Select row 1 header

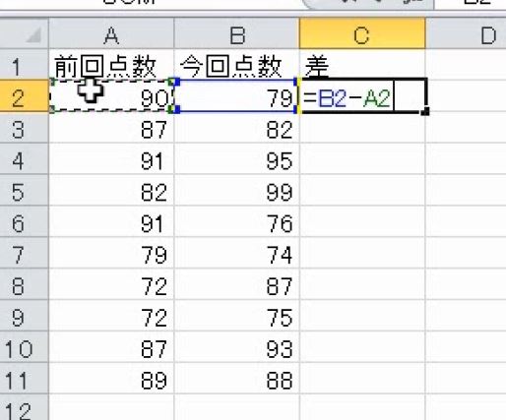(x=24, y=65)
